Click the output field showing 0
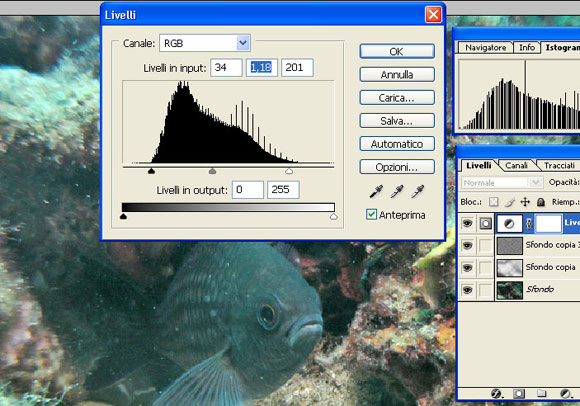Screen dimensions: 580x406 248,190
